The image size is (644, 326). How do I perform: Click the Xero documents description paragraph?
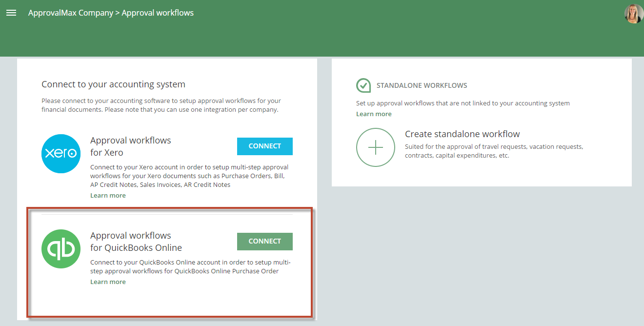[x=189, y=176]
